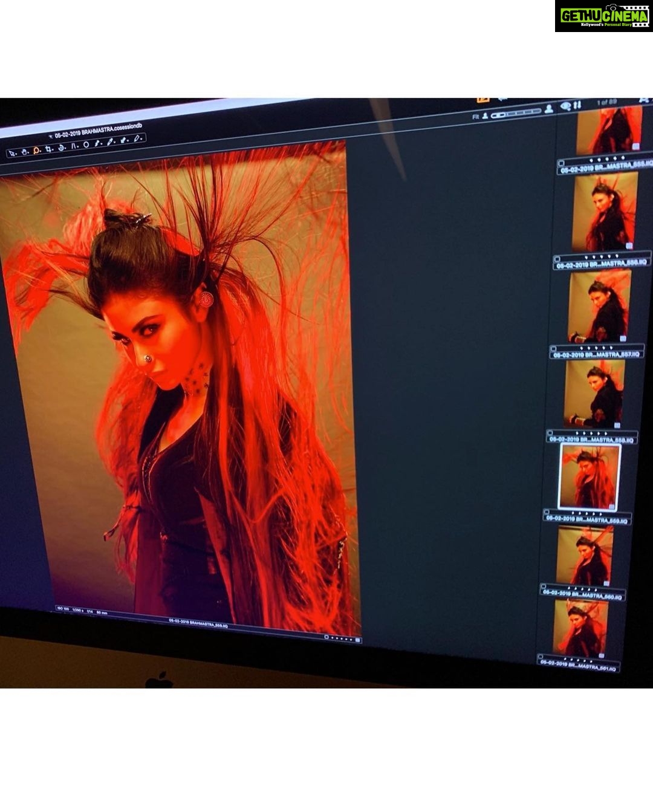The width and height of the screenshot is (653, 812).
Task: Select thumbnail BRAHMASTRA_555.IIQ in browser
Action: (x=609, y=130)
